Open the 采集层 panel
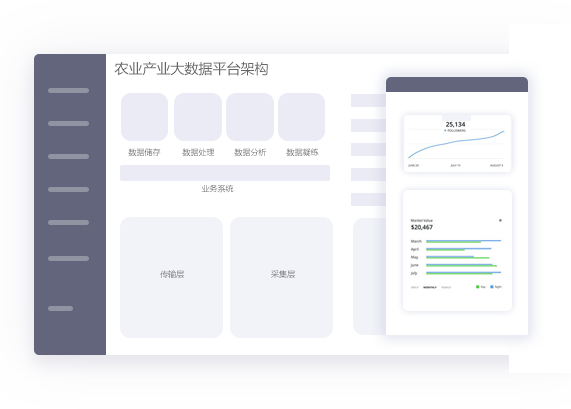The height and width of the screenshot is (409, 571). click(281, 278)
